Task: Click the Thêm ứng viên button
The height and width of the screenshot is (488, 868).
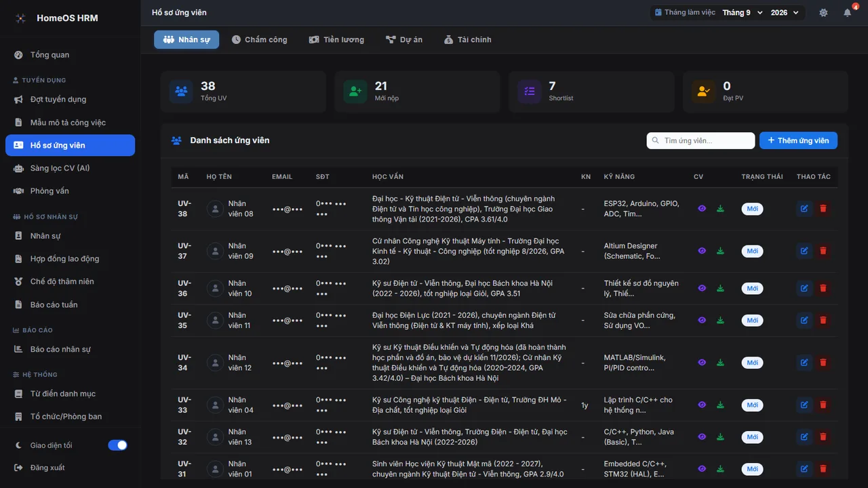Action: [798, 140]
